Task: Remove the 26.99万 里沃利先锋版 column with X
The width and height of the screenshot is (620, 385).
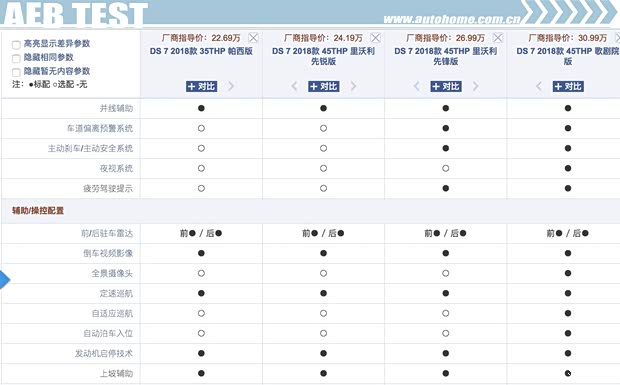Action: [x=497, y=38]
